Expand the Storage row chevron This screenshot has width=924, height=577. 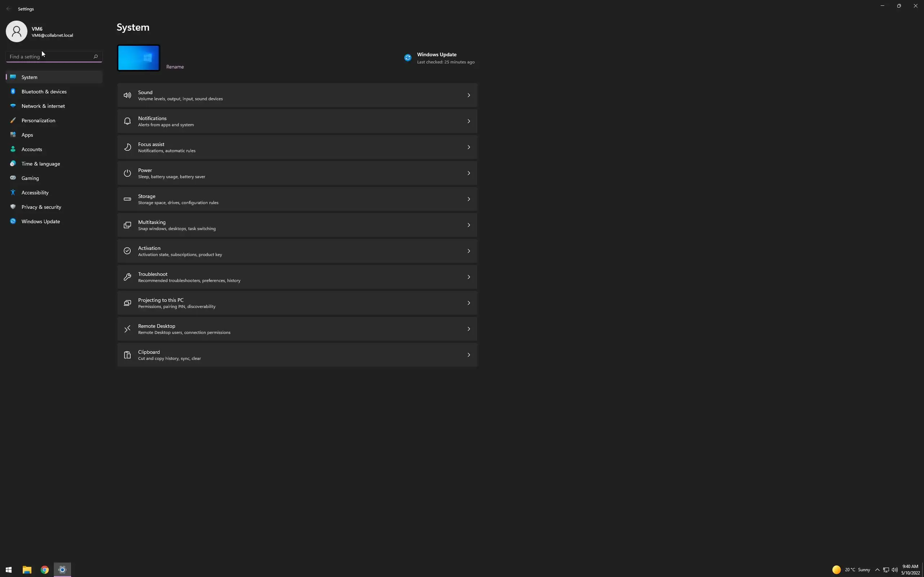[468, 199]
